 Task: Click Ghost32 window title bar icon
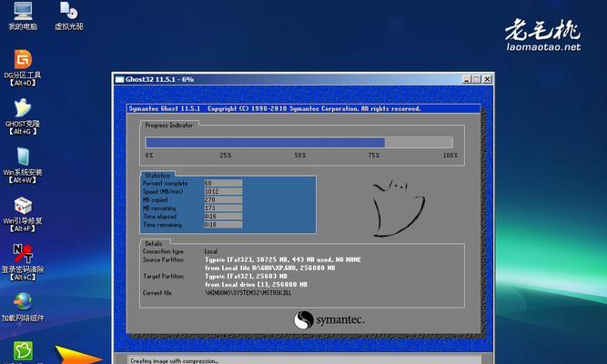(x=119, y=79)
